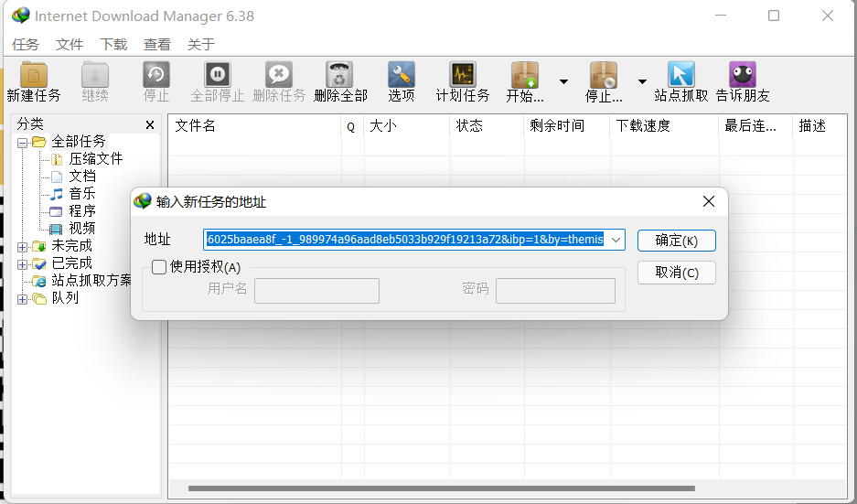The width and height of the screenshot is (857, 504).
Task: Click the 停止 (Stop queue) toolbar icon
Action: click(604, 76)
